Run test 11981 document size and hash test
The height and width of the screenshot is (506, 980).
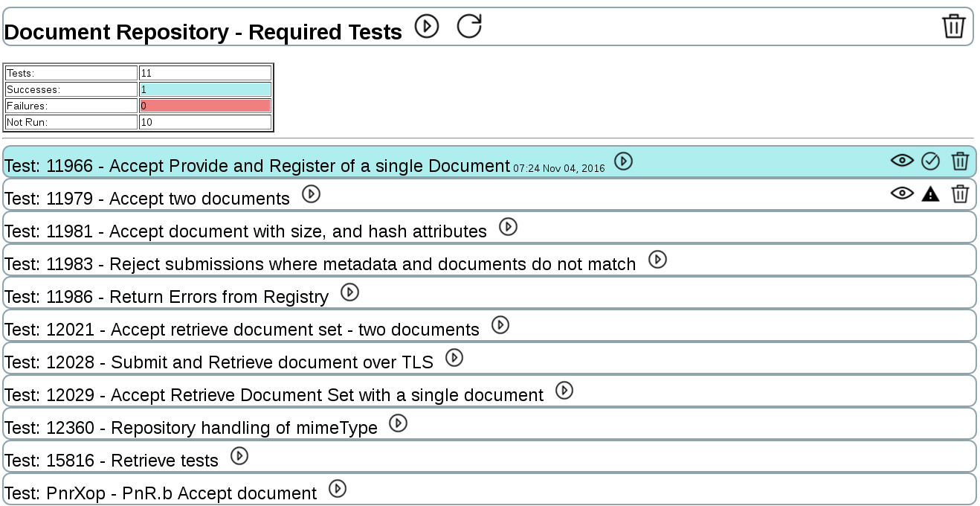pos(509,228)
